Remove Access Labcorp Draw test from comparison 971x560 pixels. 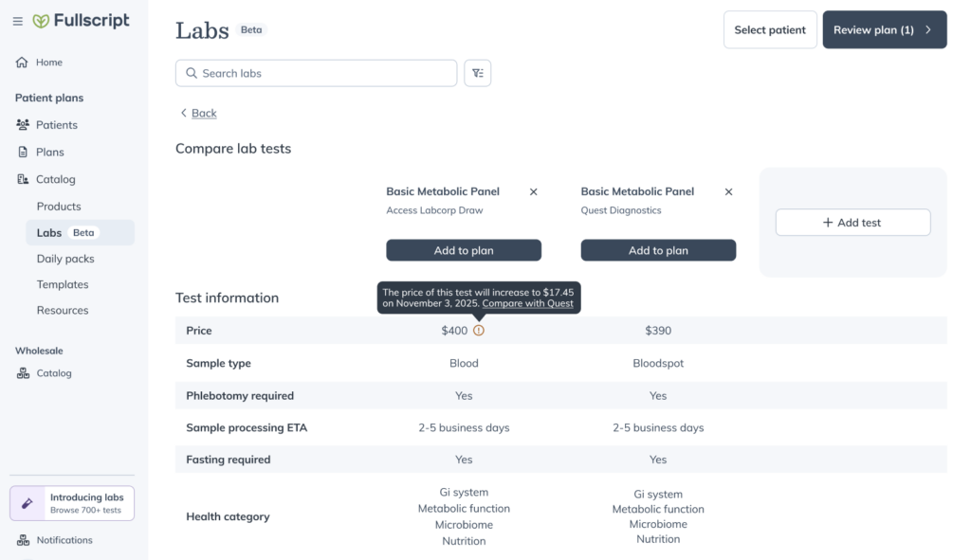[x=533, y=191]
